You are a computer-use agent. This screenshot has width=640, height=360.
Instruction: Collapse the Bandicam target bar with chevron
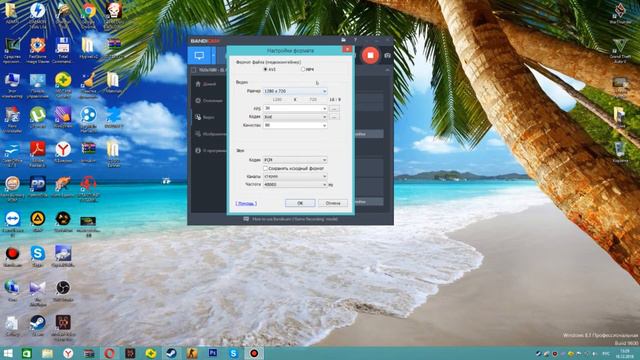pos(387,70)
